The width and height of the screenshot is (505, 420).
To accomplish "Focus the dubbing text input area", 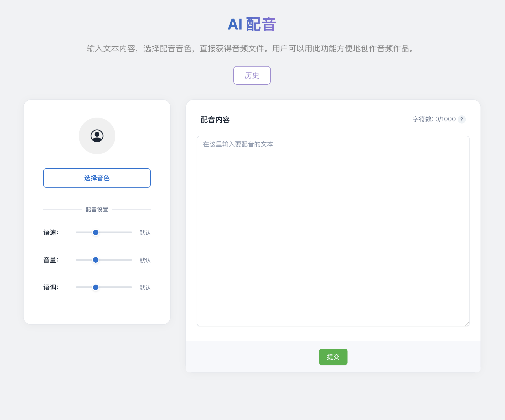I will [333, 231].
